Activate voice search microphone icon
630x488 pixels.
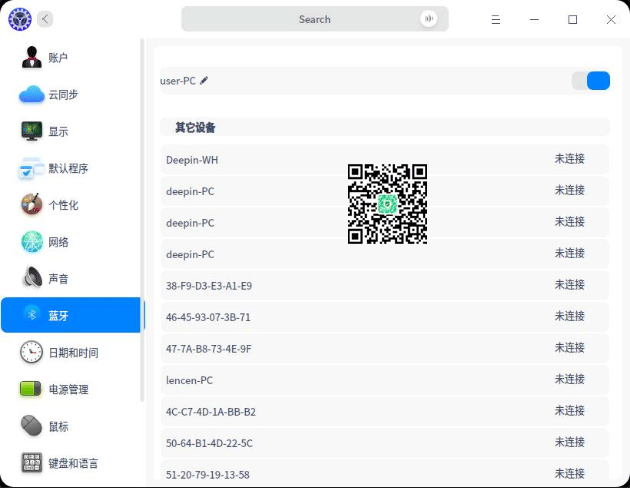428,19
